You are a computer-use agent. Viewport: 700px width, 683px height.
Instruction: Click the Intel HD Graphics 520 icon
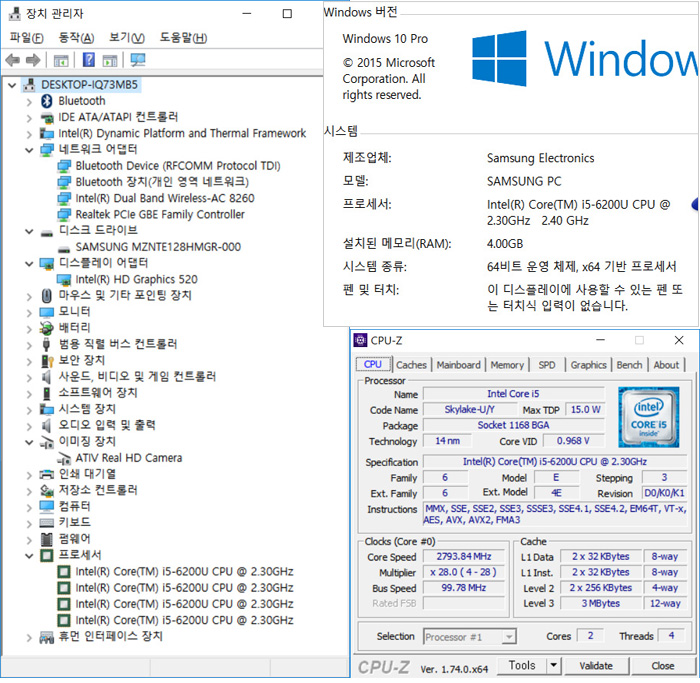point(64,280)
